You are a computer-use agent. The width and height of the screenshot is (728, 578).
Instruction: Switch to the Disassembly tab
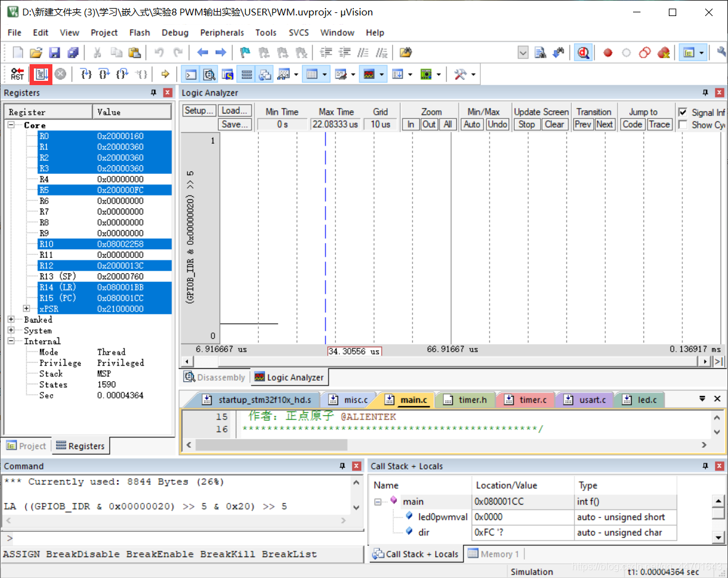(215, 378)
